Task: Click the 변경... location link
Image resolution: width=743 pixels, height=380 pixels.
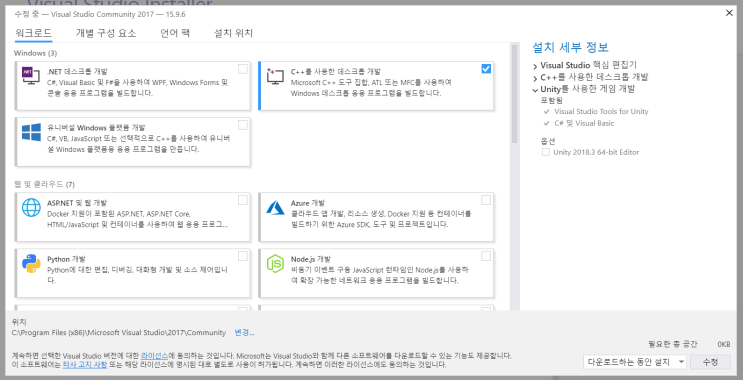Action: pyautogui.click(x=245, y=333)
